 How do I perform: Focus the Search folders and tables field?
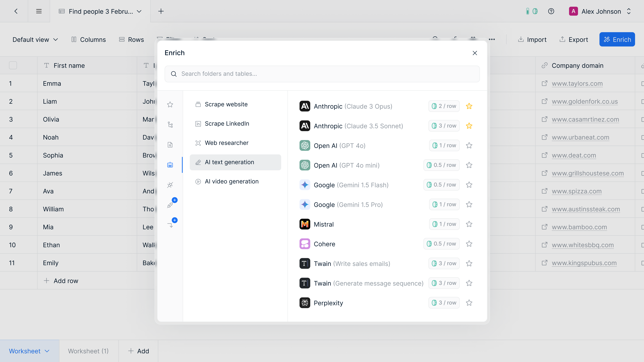pos(322,74)
